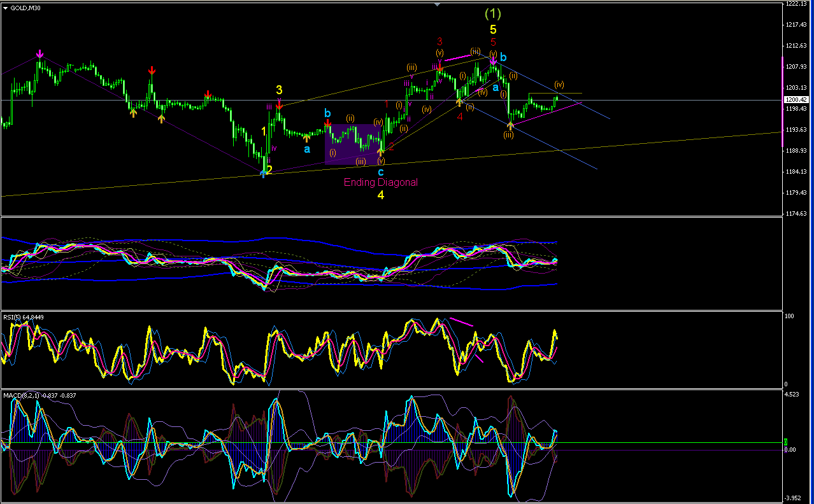Image resolution: width=814 pixels, height=504 pixels.
Task: Click the 1212.63 price axis label
Action: (x=797, y=46)
